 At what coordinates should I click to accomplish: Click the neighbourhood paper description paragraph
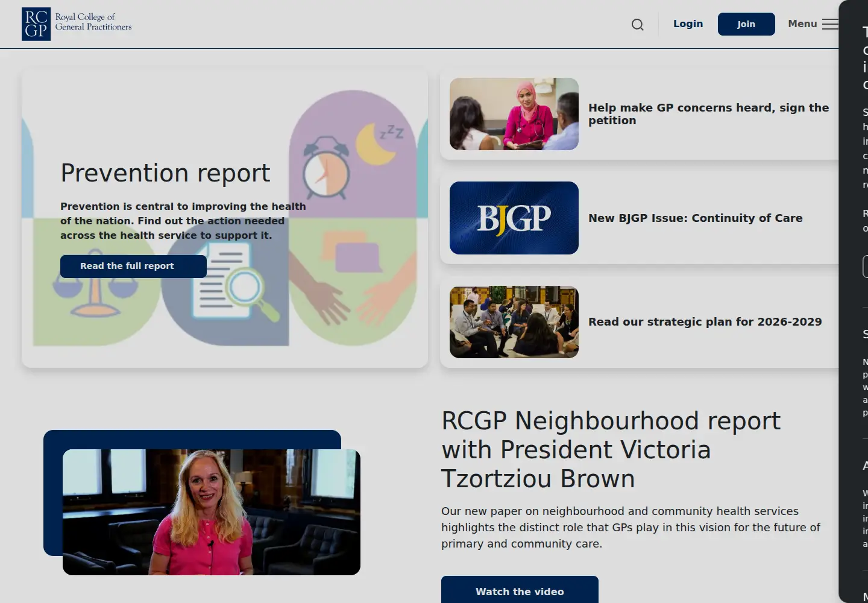click(631, 527)
